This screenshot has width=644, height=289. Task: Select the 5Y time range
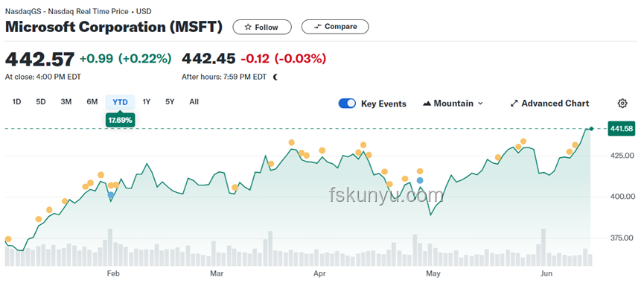(x=170, y=102)
